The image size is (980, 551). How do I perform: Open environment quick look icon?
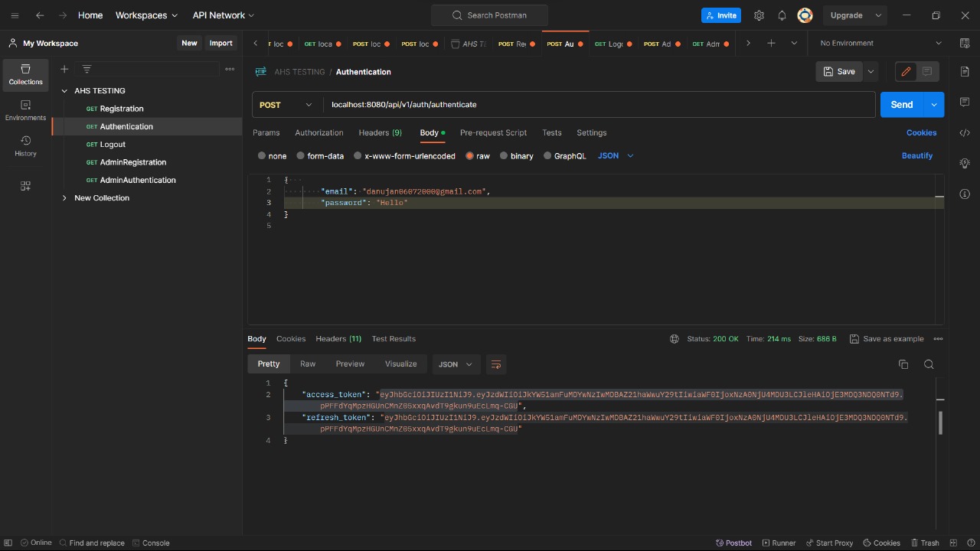point(965,44)
